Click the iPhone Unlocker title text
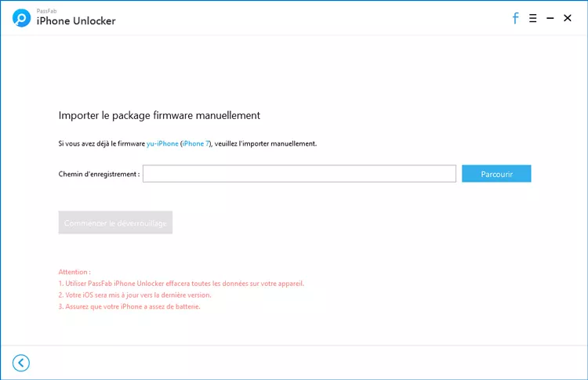The height and width of the screenshot is (380, 588). point(76,21)
